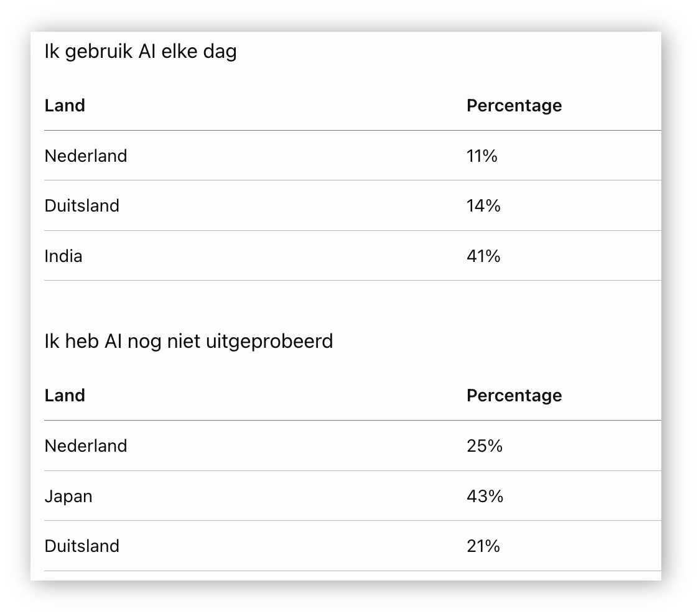
Task: Select the Land column header in second table
Action: coord(65,395)
